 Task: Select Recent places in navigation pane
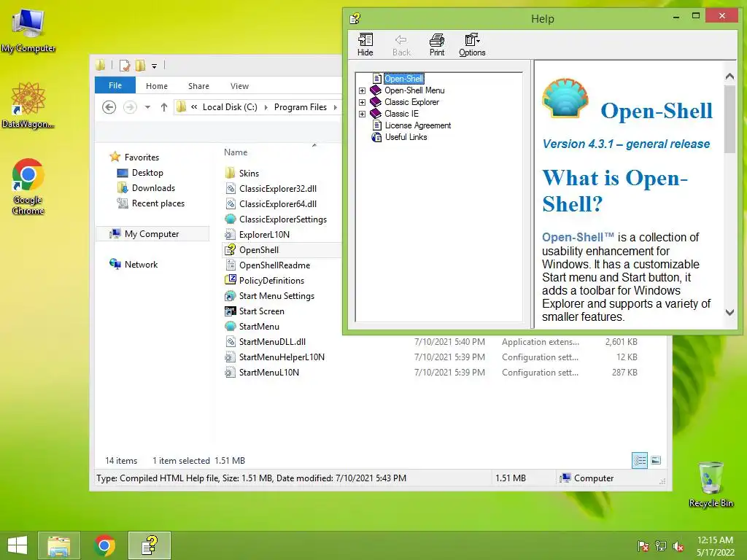pos(158,203)
